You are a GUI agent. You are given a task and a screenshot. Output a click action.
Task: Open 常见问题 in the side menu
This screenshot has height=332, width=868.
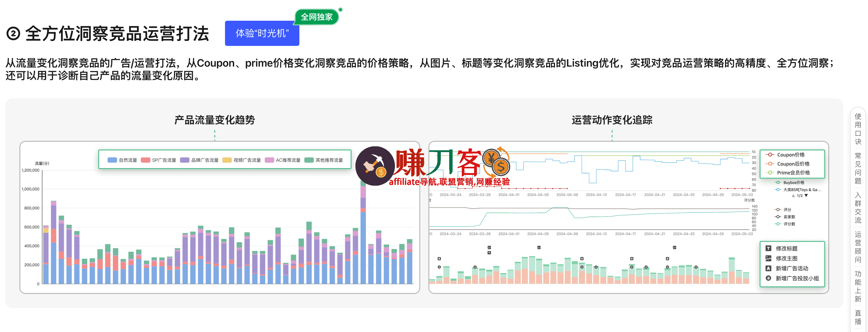tap(858, 168)
